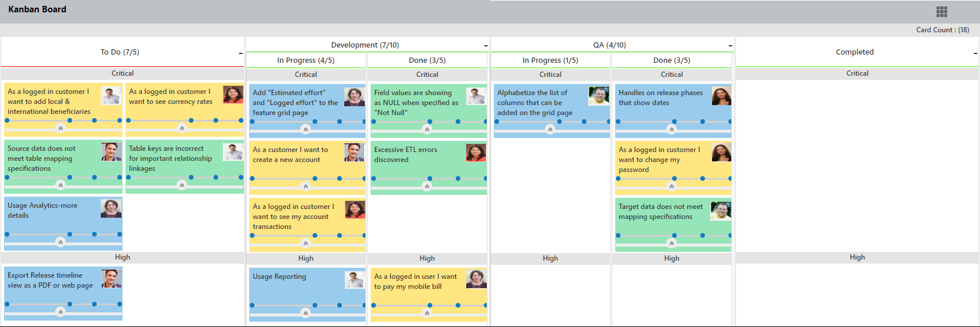Click avatar on 'Alphabetize the list of columns' card

599,96
